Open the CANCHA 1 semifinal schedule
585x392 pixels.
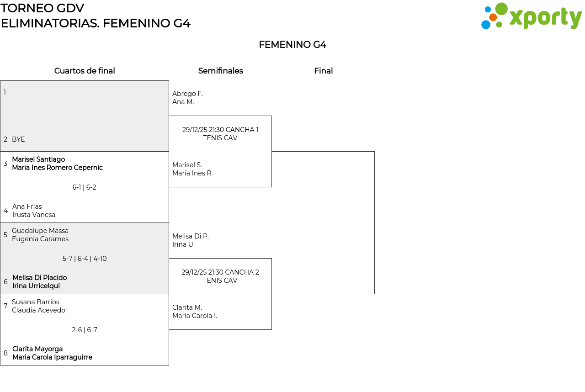click(x=220, y=134)
